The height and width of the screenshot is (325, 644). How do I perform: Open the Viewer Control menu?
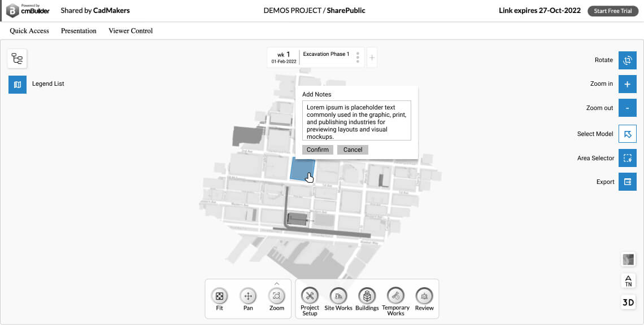coord(130,31)
